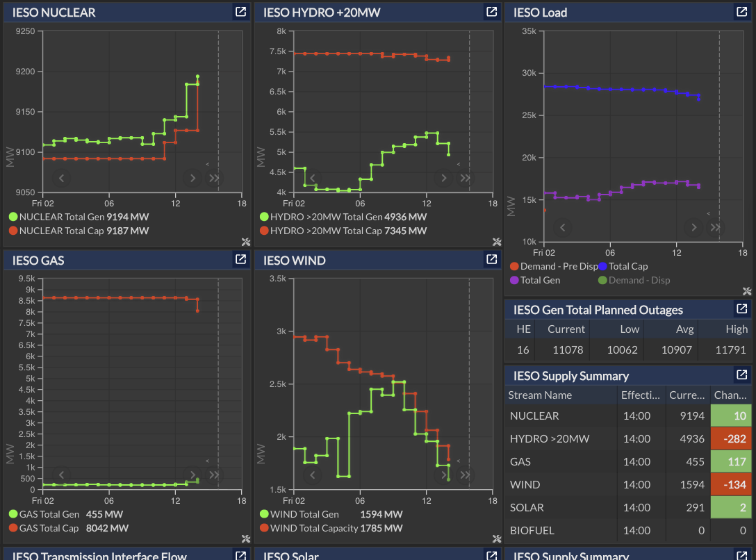
Task: Open first IESO Supply Summary panel externally
Action: (741, 374)
